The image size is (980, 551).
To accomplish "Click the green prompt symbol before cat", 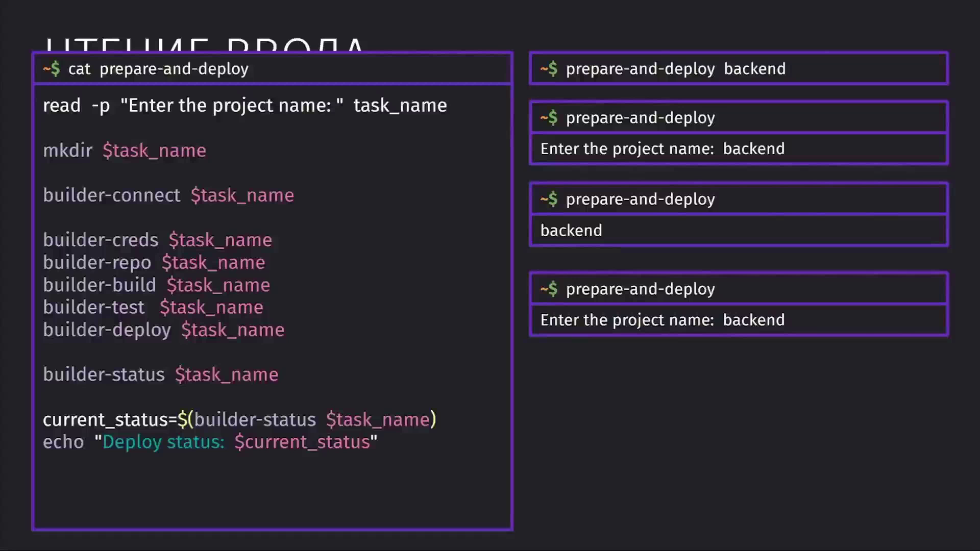I will [52, 68].
